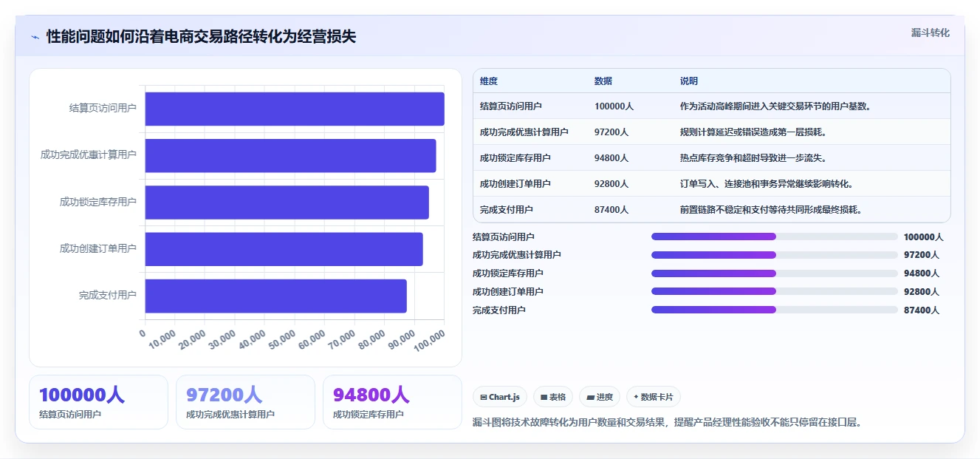Click the 数据卡片 chip

point(654,397)
